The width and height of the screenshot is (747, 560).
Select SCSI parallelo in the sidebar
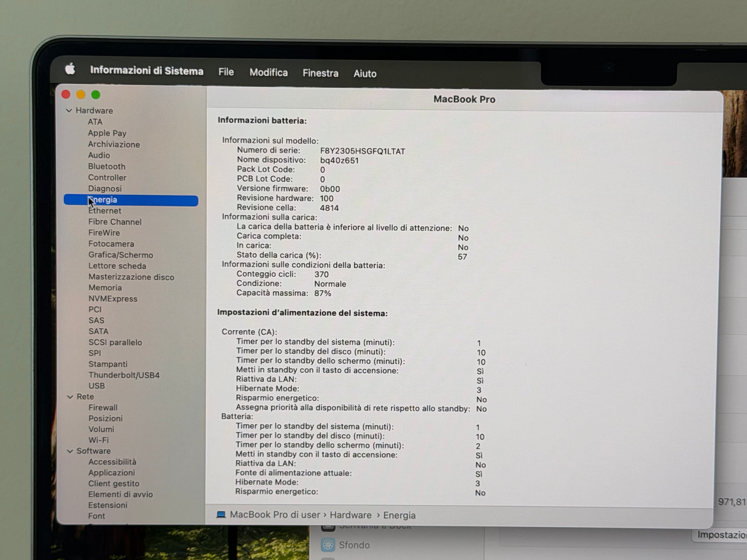[115, 343]
